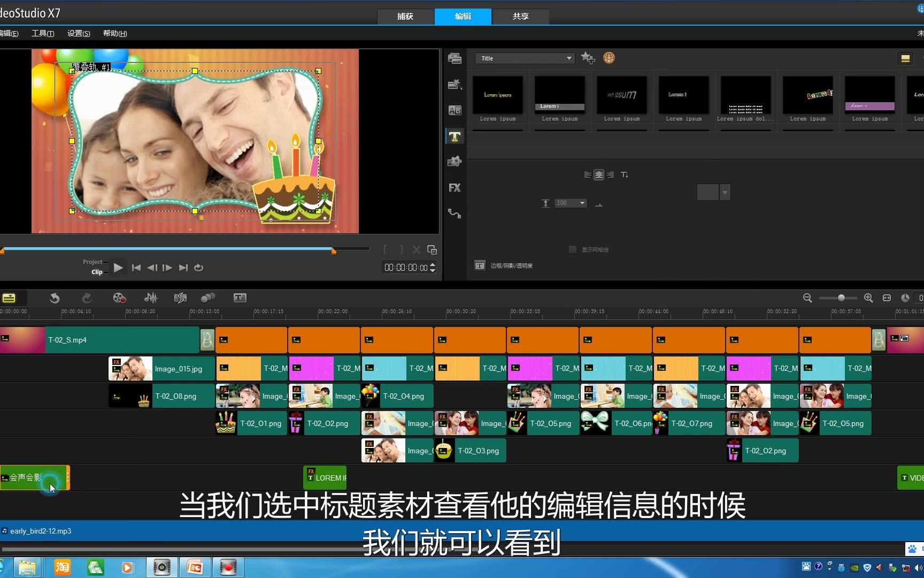The image size is (924, 578).
Task: Open the FX Filter library
Action: click(455, 188)
